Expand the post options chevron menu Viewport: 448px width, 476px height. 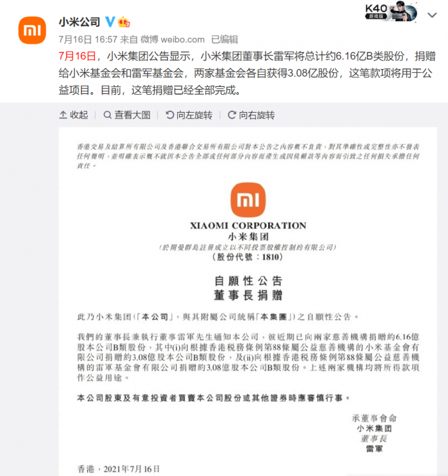point(432,15)
